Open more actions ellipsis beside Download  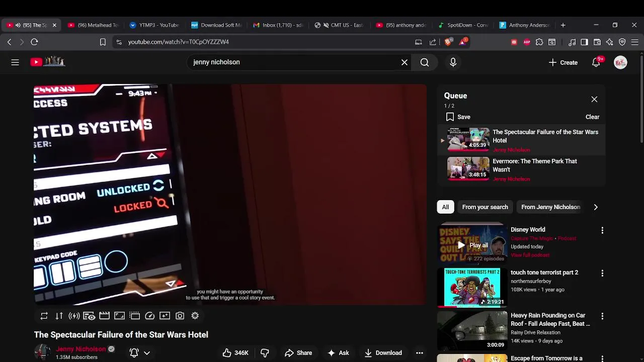420,353
